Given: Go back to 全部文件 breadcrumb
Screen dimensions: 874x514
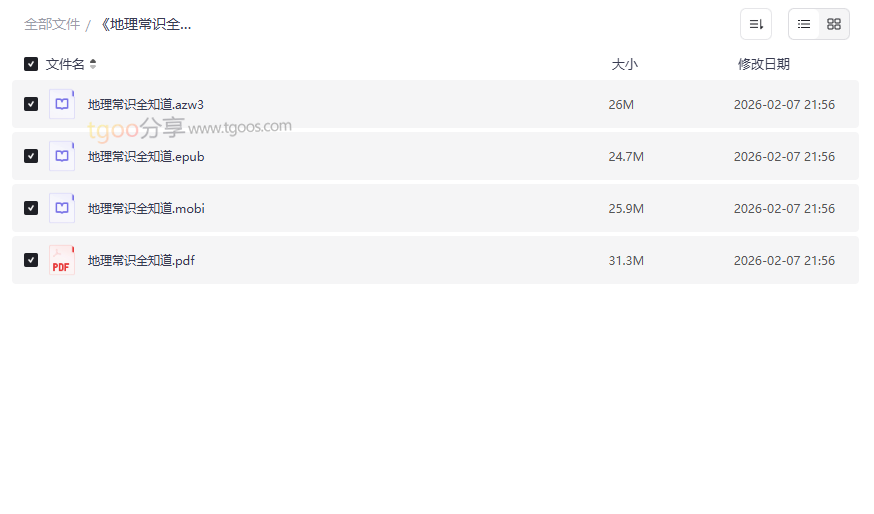Looking at the screenshot, I should [x=52, y=24].
